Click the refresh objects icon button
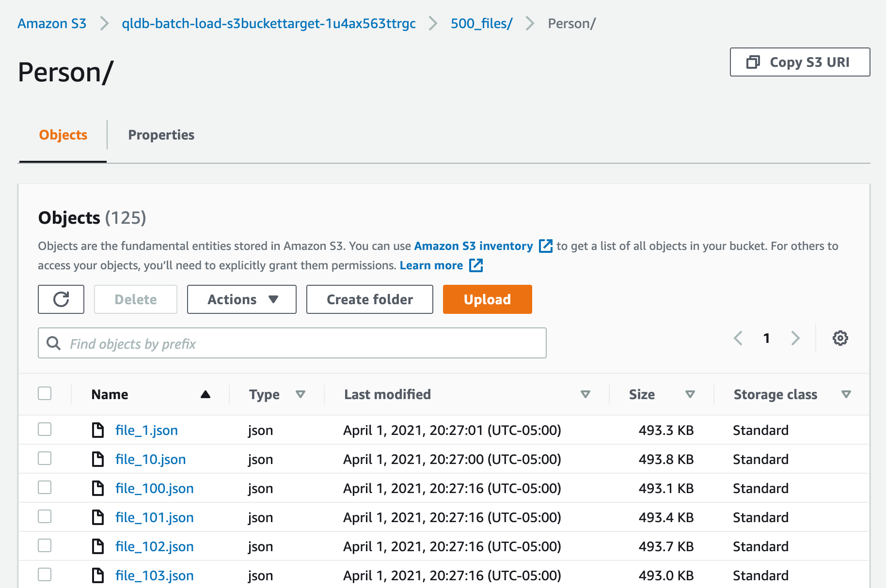This screenshot has height=588, width=886. tap(61, 299)
